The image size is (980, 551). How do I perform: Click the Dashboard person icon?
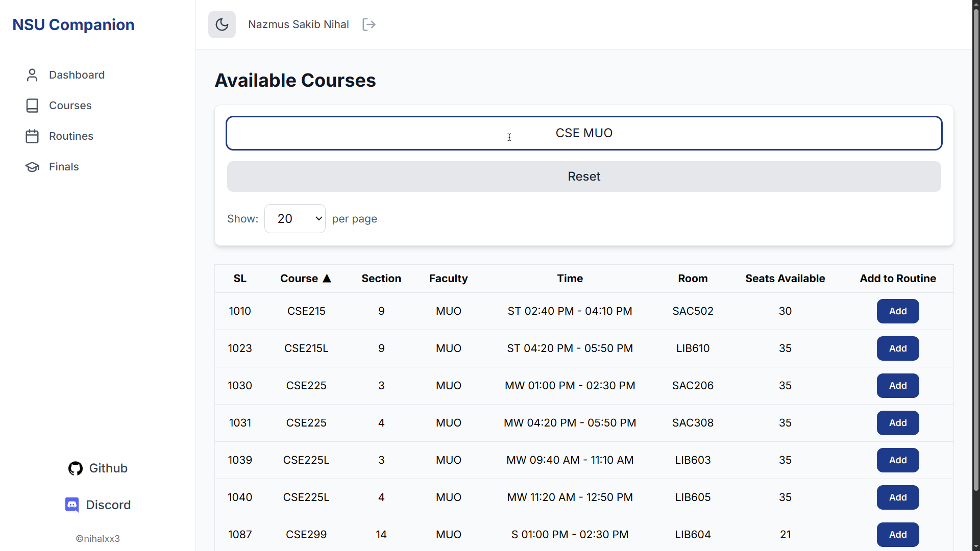pos(32,75)
